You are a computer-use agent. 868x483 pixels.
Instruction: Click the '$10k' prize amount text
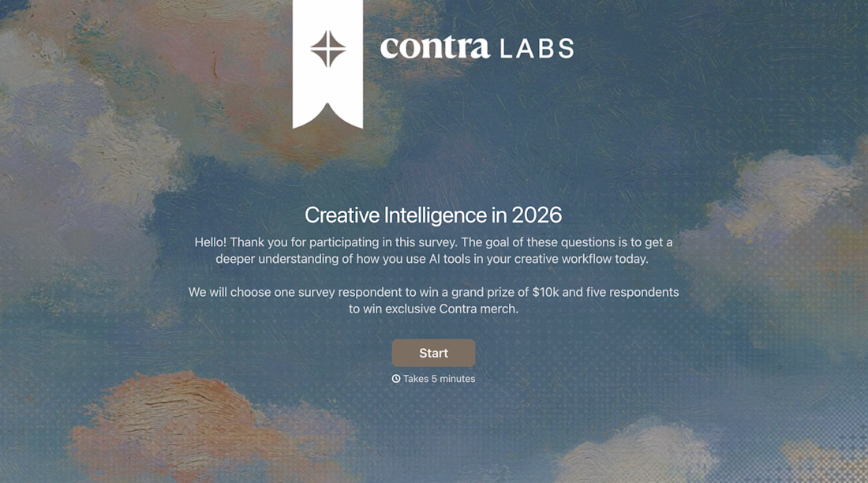pyautogui.click(x=545, y=292)
